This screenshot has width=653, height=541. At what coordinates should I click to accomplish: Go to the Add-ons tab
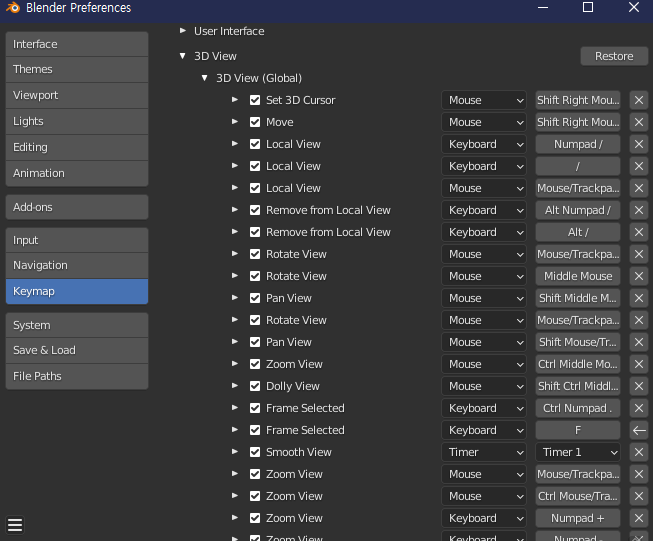tap(77, 207)
